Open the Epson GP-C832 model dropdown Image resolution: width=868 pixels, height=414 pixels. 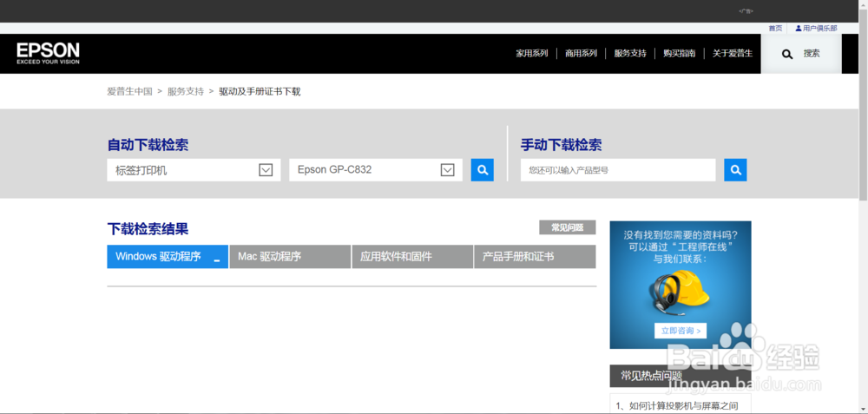(376, 170)
